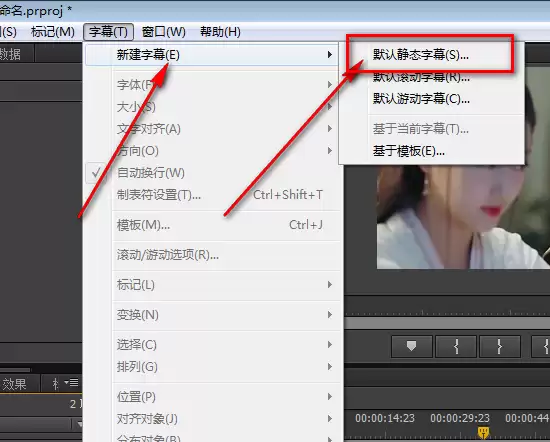Switch to the 效果 panel tab
Screen dimensions: 550x442
coord(14,384)
